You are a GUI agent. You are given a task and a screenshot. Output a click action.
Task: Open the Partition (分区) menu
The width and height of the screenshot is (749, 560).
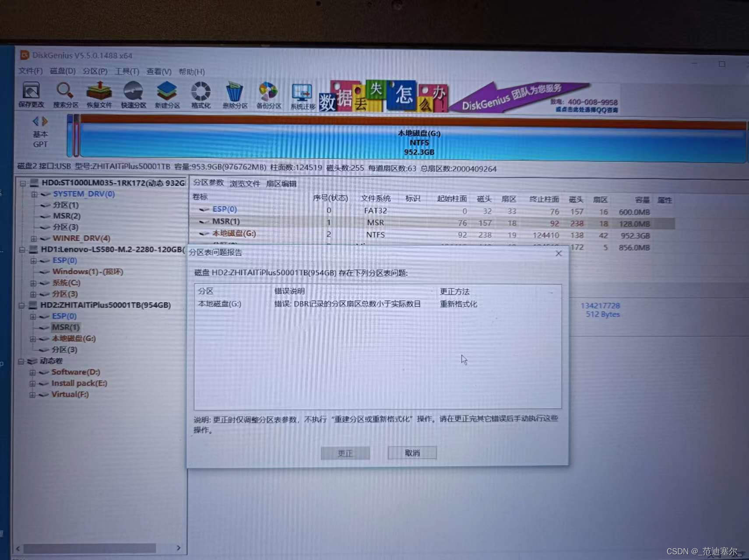click(95, 71)
